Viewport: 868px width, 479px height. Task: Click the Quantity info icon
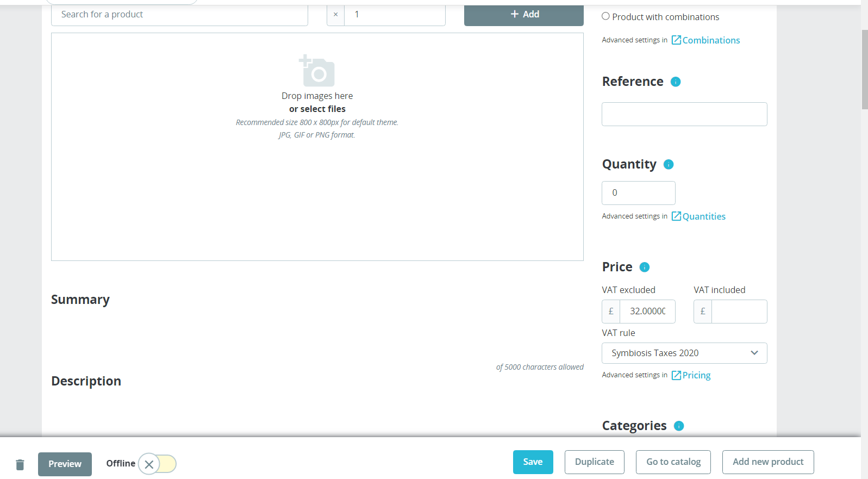[x=669, y=164]
